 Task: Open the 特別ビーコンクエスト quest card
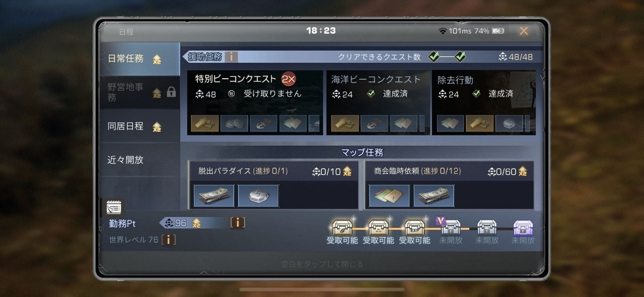click(x=255, y=102)
